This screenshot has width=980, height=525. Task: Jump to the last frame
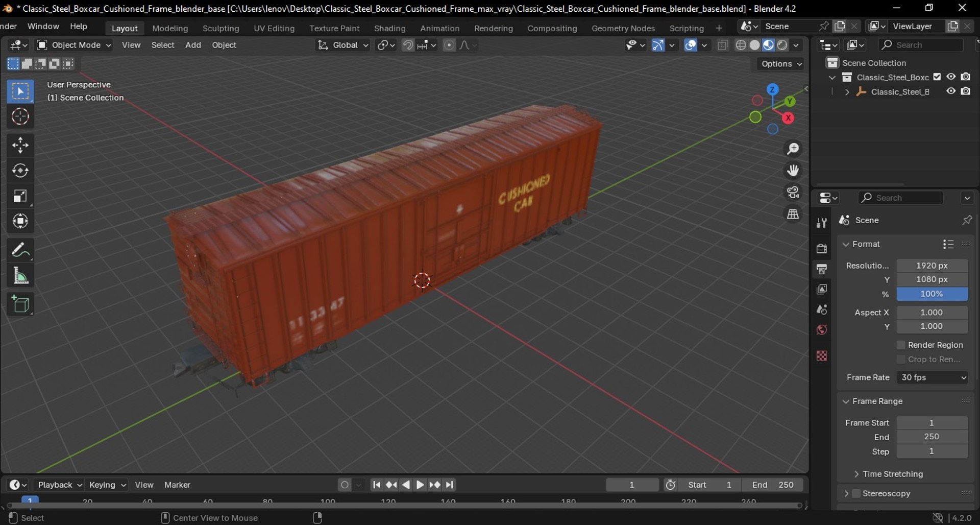coord(450,485)
